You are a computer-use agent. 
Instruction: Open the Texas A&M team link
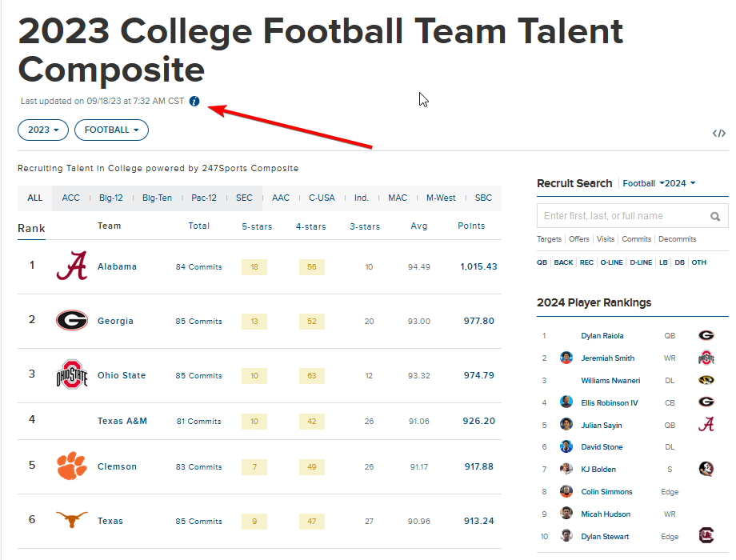(x=122, y=421)
